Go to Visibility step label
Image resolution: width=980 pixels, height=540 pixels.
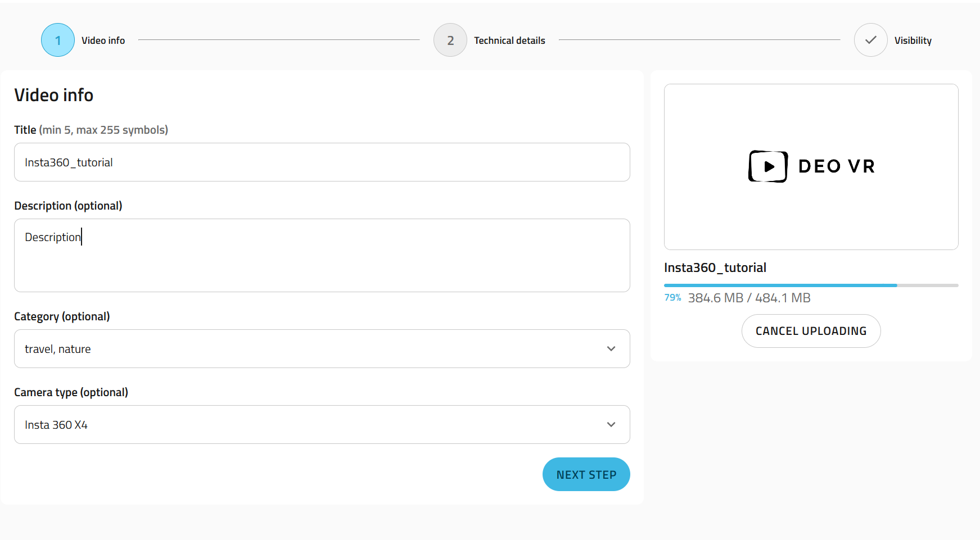913,40
